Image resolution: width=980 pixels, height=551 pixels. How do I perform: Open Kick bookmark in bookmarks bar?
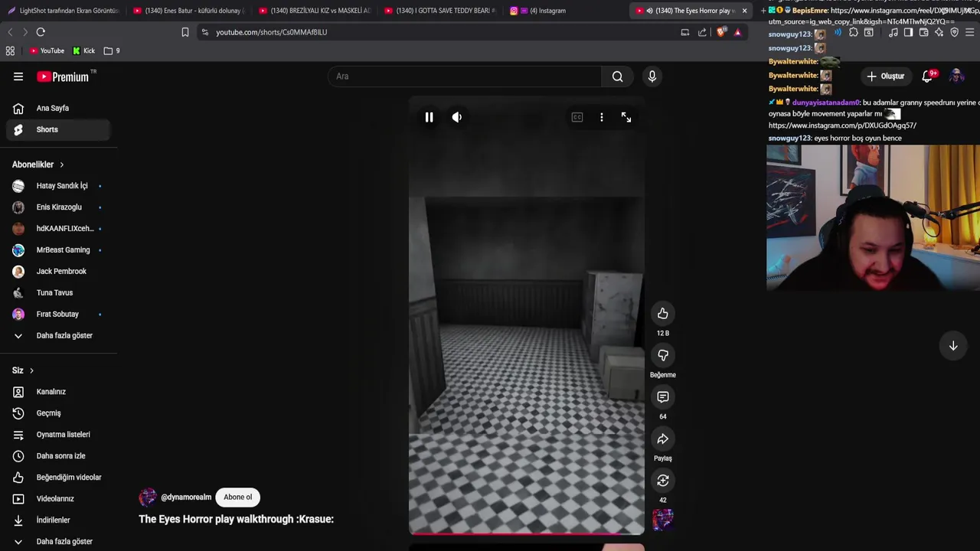83,51
